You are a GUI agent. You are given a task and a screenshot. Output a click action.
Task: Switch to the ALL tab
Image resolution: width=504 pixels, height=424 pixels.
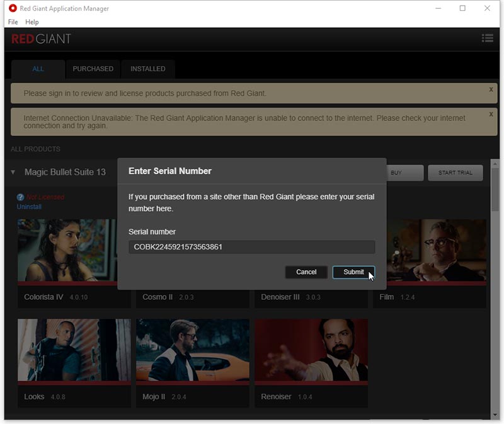coord(38,69)
